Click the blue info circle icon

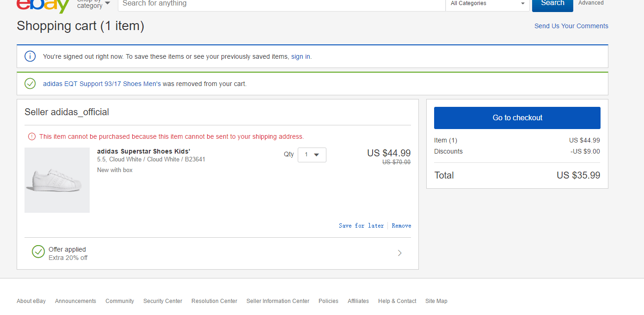[x=30, y=56]
